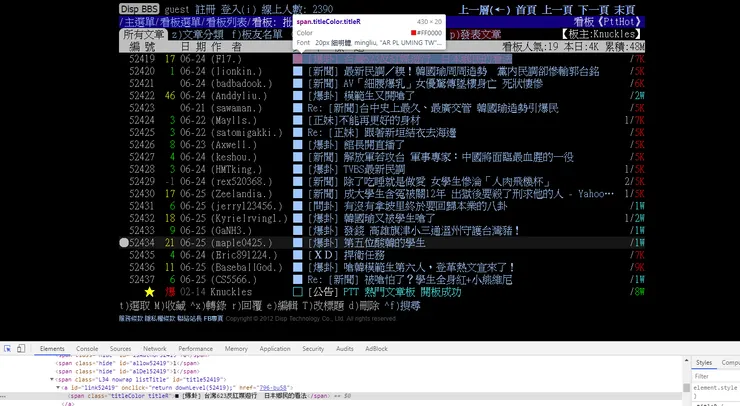Click the yellow star on the pinned announcement
Image resolution: width=740 pixels, height=406 pixels.
tap(150, 292)
